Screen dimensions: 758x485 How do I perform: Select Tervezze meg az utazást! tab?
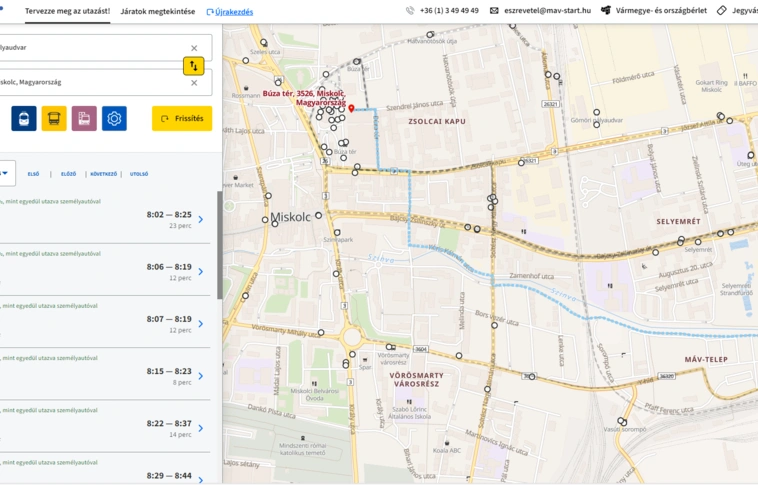point(67,11)
